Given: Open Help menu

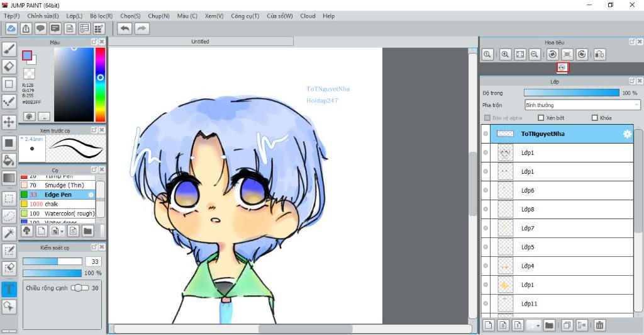Looking at the screenshot, I should coord(328,16).
